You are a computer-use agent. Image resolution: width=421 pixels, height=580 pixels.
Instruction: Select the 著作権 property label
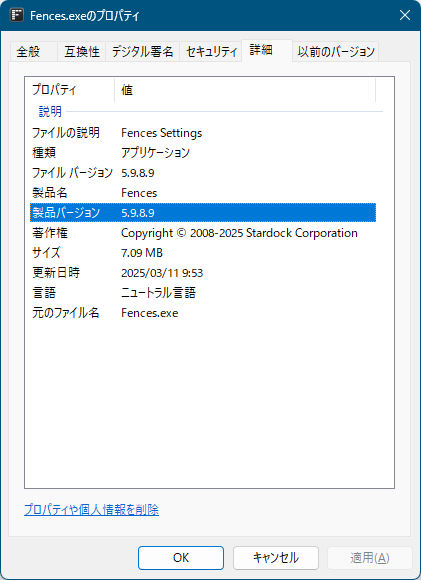point(50,233)
